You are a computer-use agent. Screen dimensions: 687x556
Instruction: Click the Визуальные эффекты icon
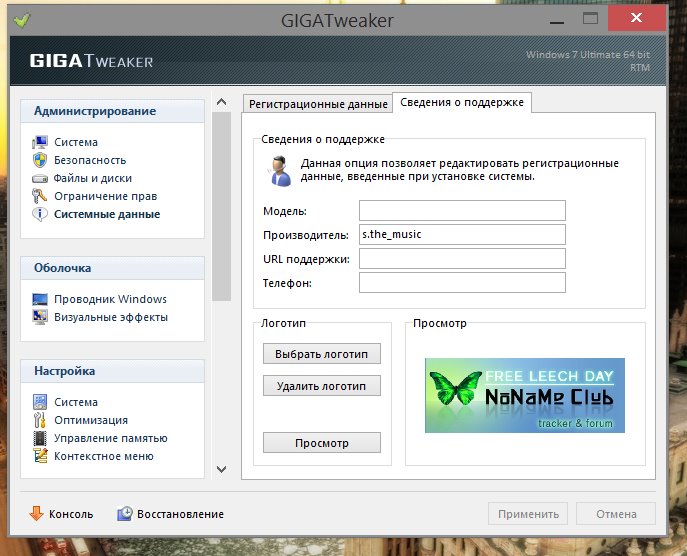(x=40, y=317)
